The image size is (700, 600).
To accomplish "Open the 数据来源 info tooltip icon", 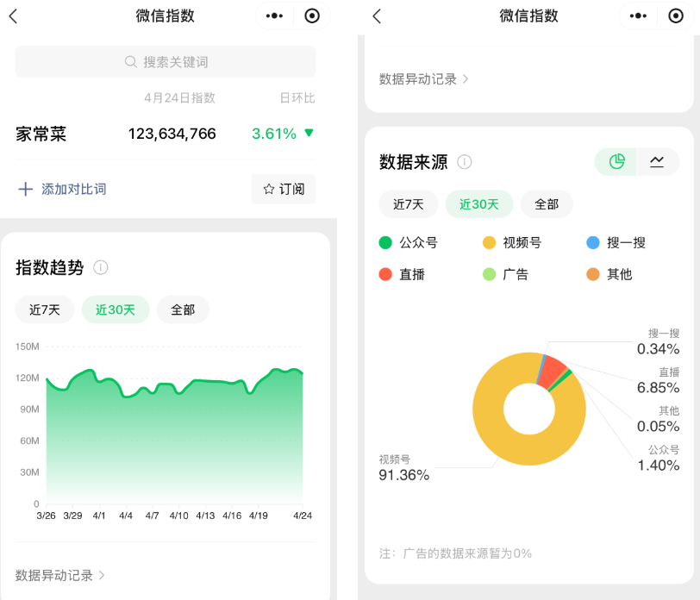I will pyautogui.click(x=465, y=162).
